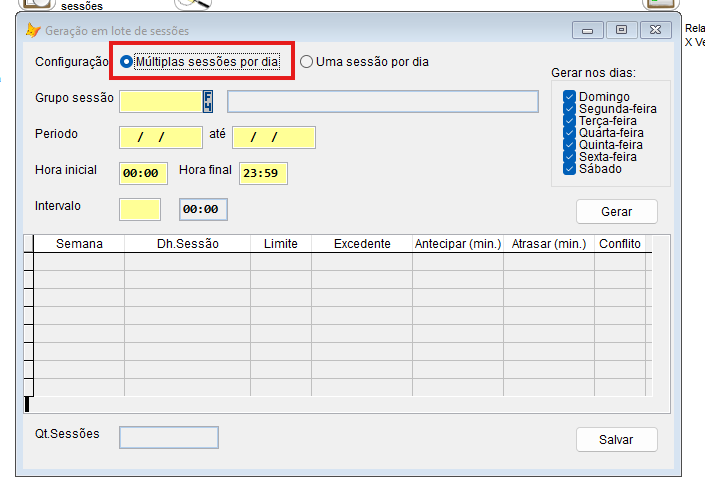This screenshot has width=705, height=487.
Task: Click the Hora inicial time field
Action: (x=143, y=173)
